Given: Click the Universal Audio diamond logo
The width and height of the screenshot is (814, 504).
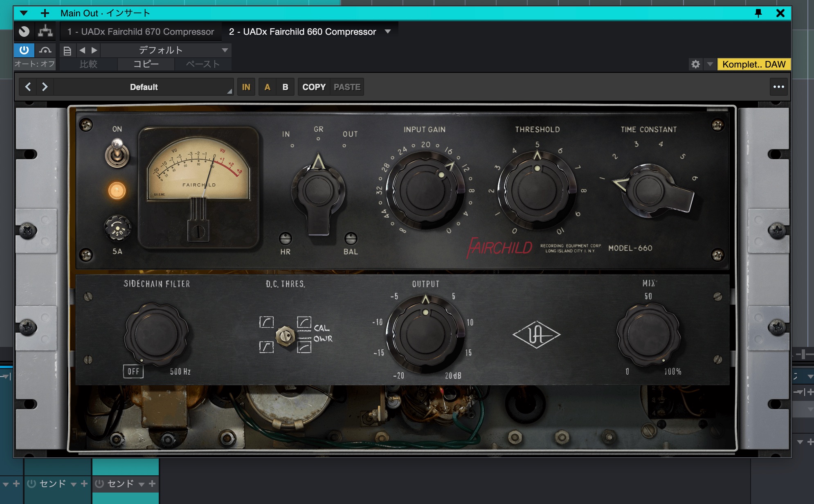Looking at the screenshot, I should coord(536,335).
